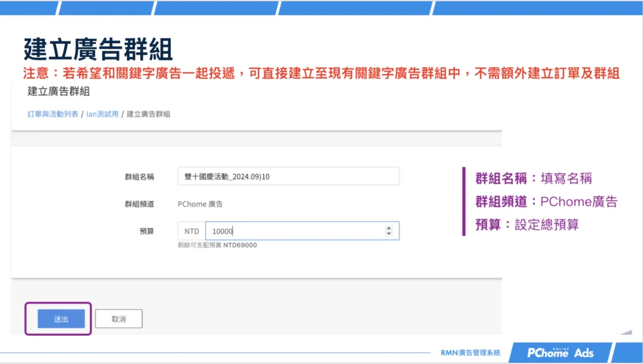Viewport: 643px width, 364px height.
Task: Click the 取消 cancel button
Action: (x=119, y=319)
